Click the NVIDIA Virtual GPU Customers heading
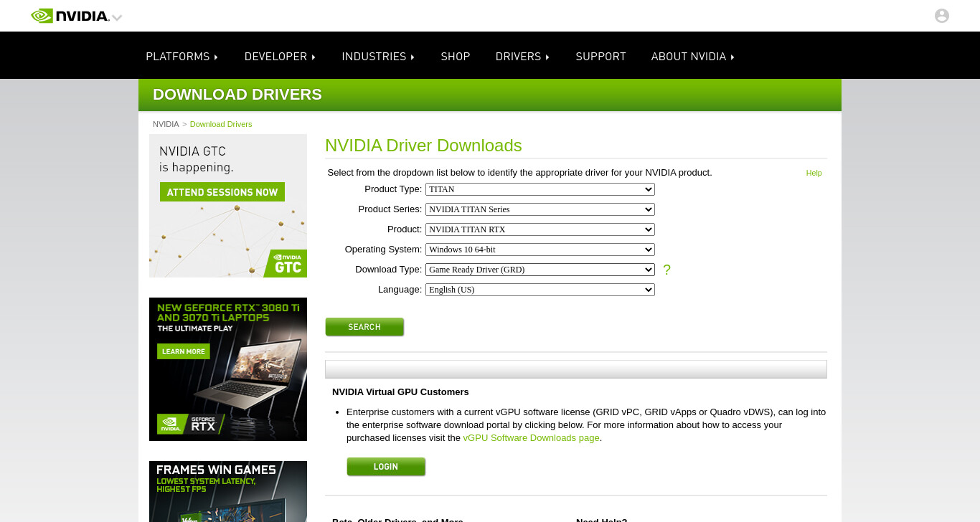Image resolution: width=980 pixels, height=522 pixels. coord(400,392)
